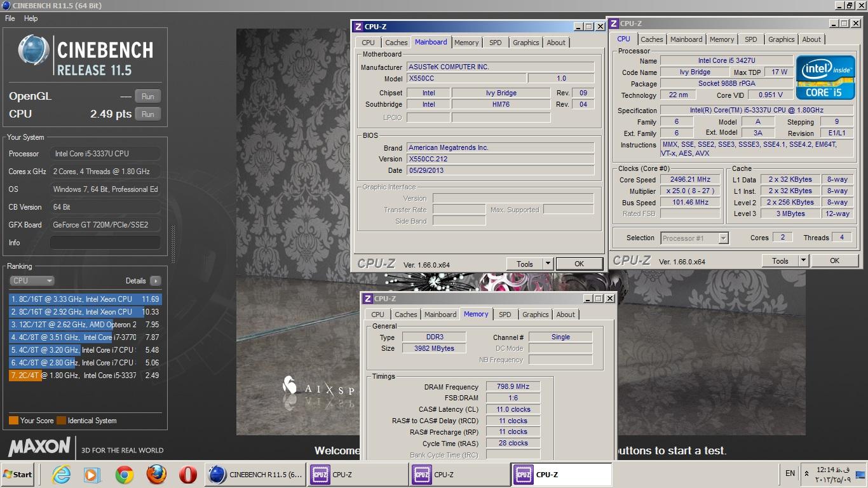
Task: Click the Cinebench logo sphere icon
Action: pos(33,50)
